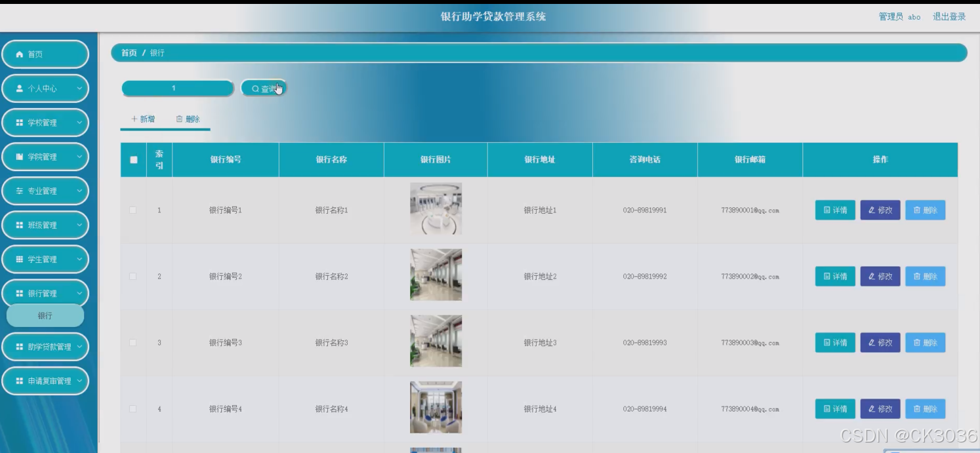Viewport: 980px width, 453px height.
Task: Click the 首页 breadcrumb link
Action: pos(129,53)
